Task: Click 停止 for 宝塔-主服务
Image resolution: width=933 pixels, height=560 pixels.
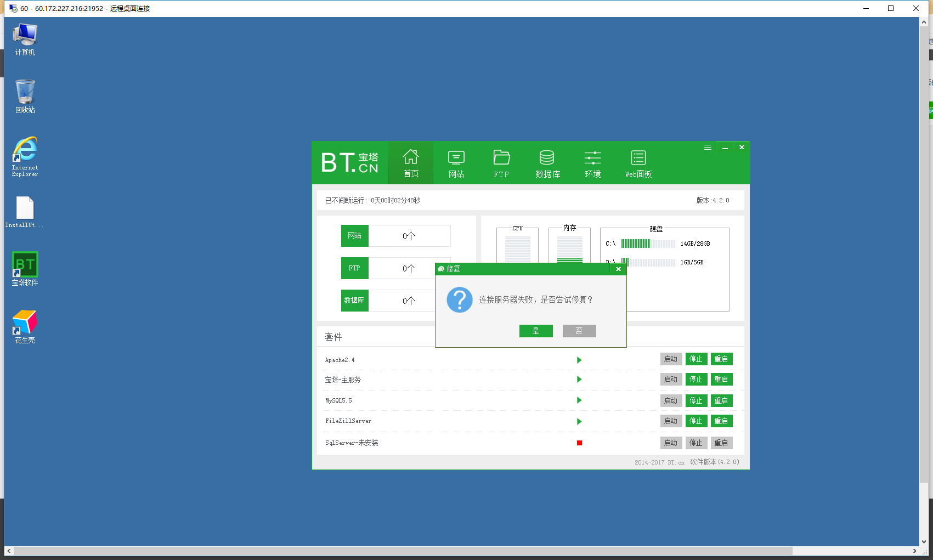Action: pyautogui.click(x=696, y=380)
